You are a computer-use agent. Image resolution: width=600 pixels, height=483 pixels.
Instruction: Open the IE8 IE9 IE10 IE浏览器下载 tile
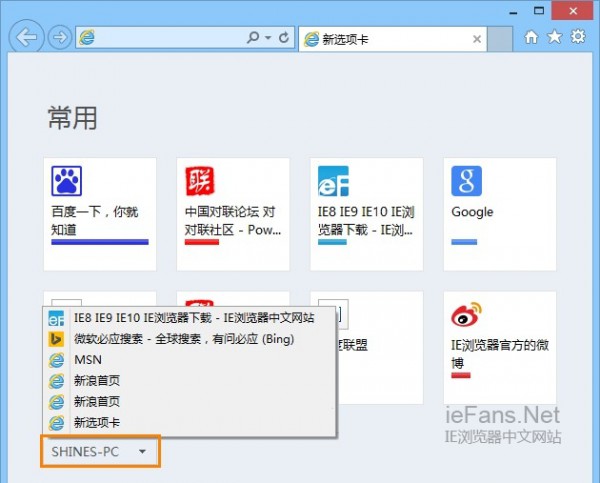point(367,214)
